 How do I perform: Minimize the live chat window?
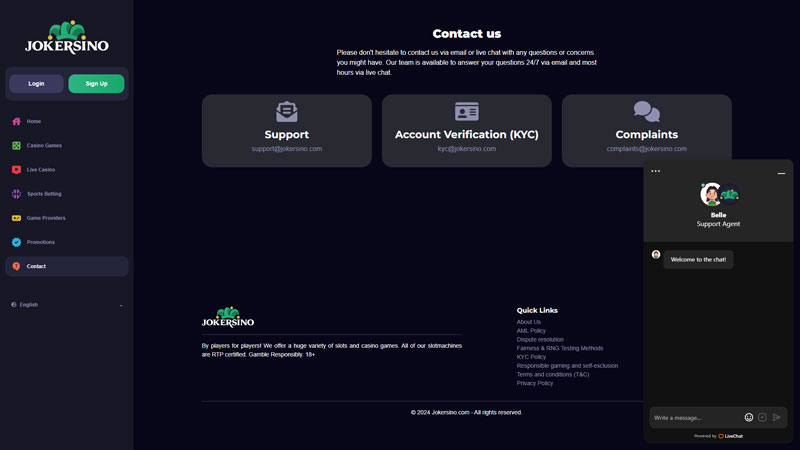click(781, 173)
